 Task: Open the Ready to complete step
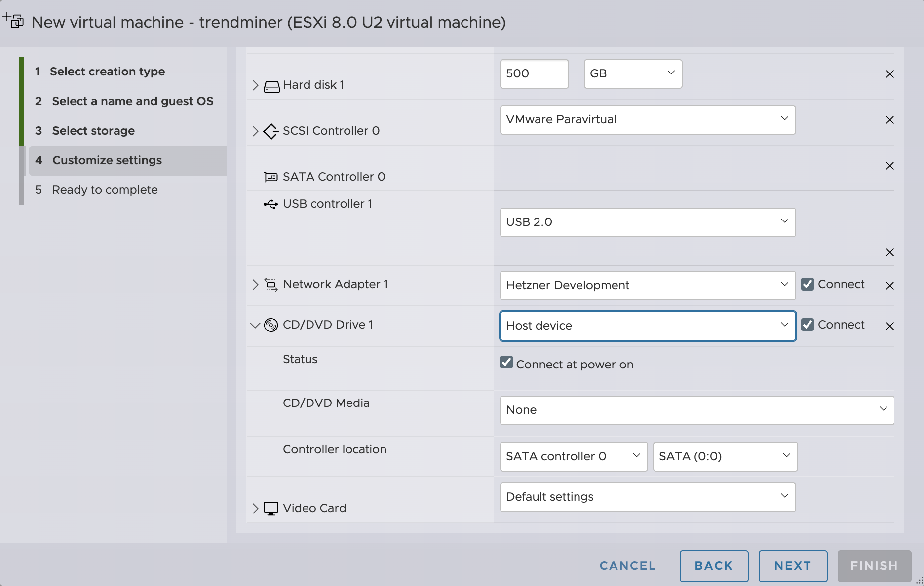pos(105,189)
